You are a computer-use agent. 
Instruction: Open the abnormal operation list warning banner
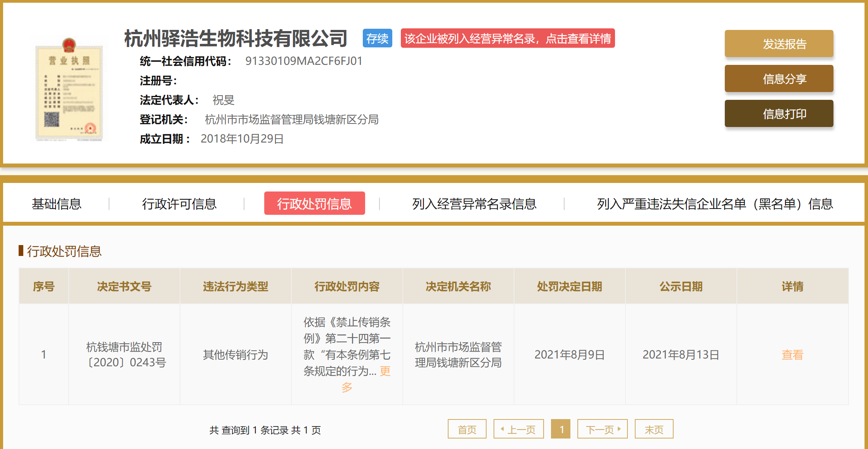pos(507,38)
